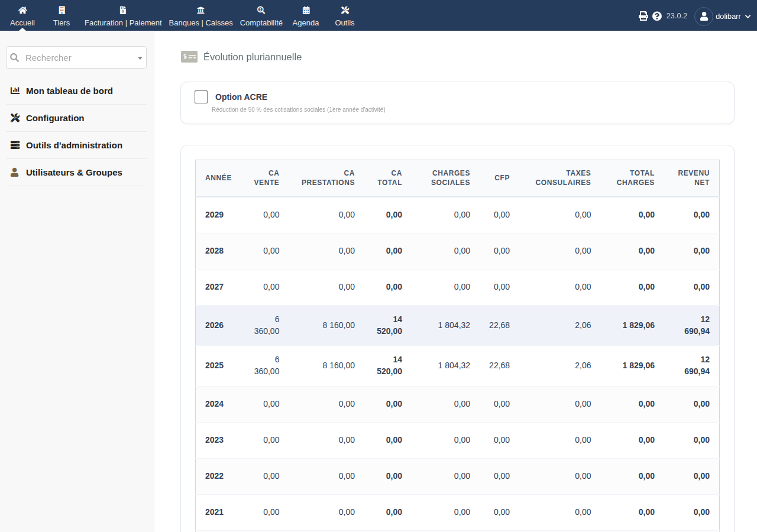This screenshot has width=757, height=532.
Task: Open Banques | Caisses bank icon
Action: pyautogui.click(x=200, y=10)
